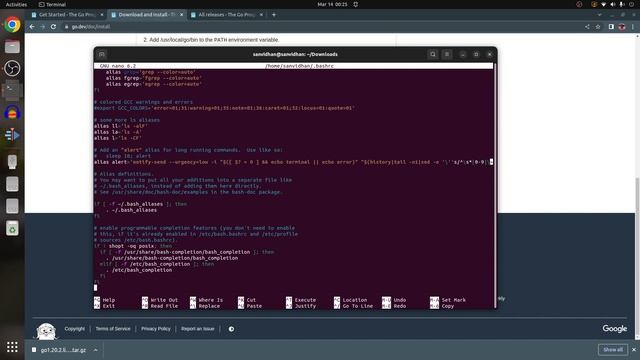
Task: Click Activities in the top bar
Action: [x=16, y=4]
